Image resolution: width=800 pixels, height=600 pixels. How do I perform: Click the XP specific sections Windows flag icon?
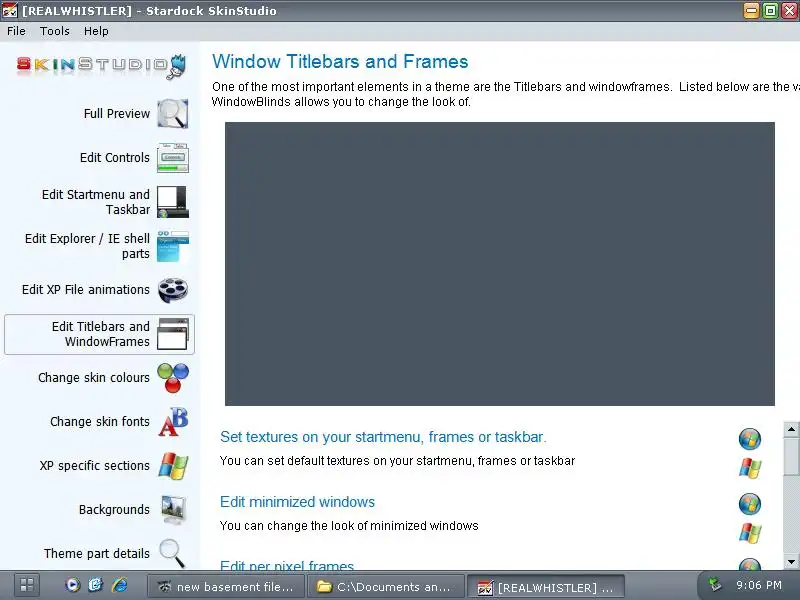pyautogui.click(x=173, y=466)
